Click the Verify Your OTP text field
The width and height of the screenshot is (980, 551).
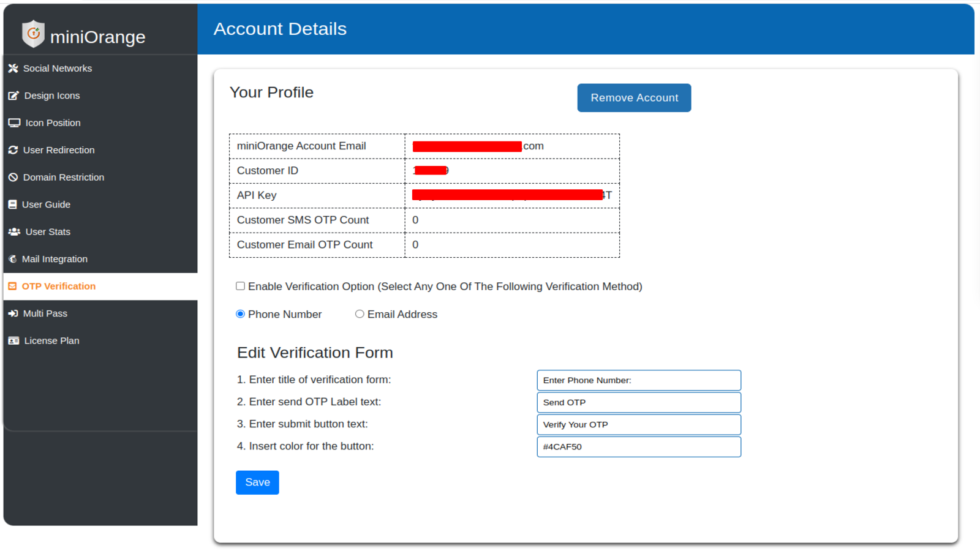click(639, 424)
